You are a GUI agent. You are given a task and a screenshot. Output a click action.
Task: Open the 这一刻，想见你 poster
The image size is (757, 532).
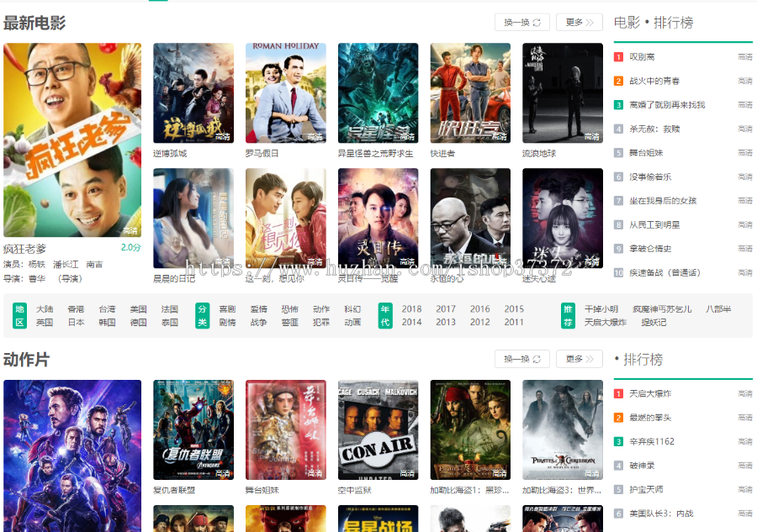point(286,218)
